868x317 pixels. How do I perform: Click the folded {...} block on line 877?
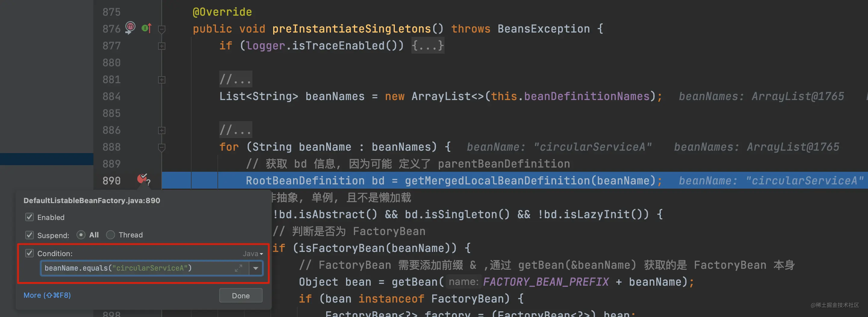click(428, 46)
